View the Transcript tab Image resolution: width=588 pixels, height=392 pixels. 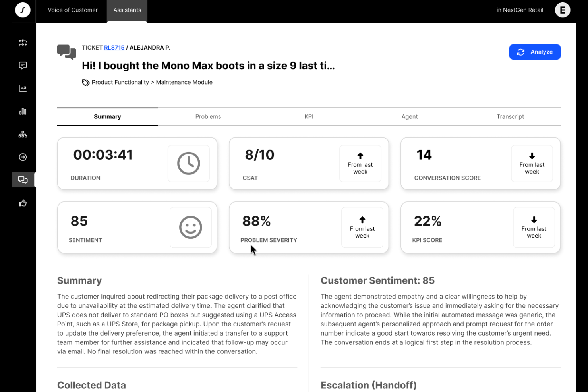pyautogui.click(x=510, y=117)
